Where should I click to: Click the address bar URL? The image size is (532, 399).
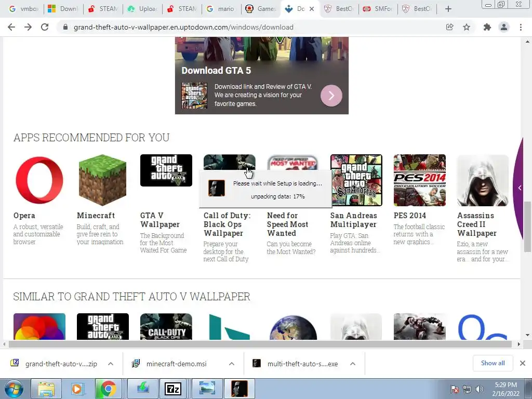tap(183, 27)
